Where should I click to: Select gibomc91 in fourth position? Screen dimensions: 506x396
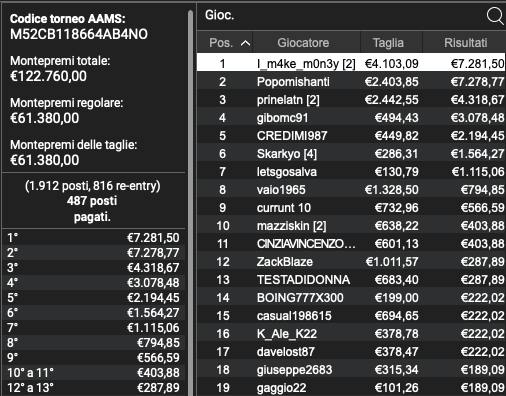pyautogui.click(x=351, y=118)
